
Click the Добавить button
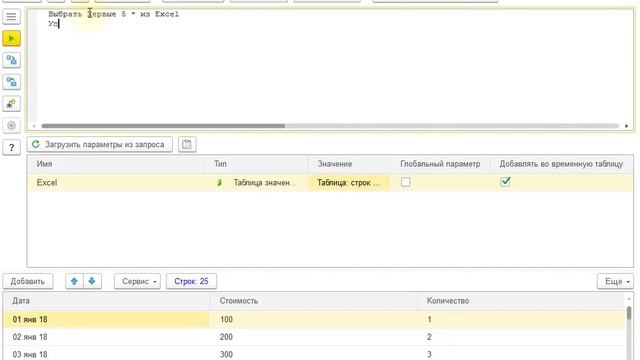click(28, 281)
